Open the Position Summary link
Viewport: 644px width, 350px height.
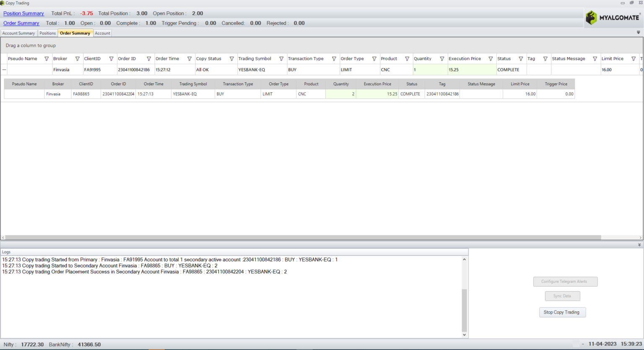[23, 13]
